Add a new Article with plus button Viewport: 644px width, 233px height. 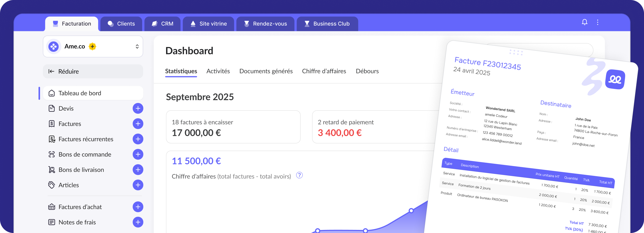(x=138, y=185)
